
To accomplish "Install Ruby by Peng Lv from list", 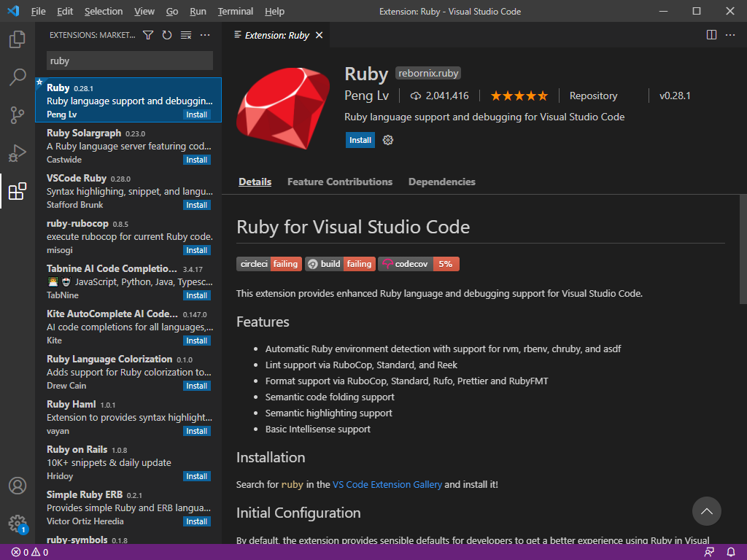I will pos(197,114).
